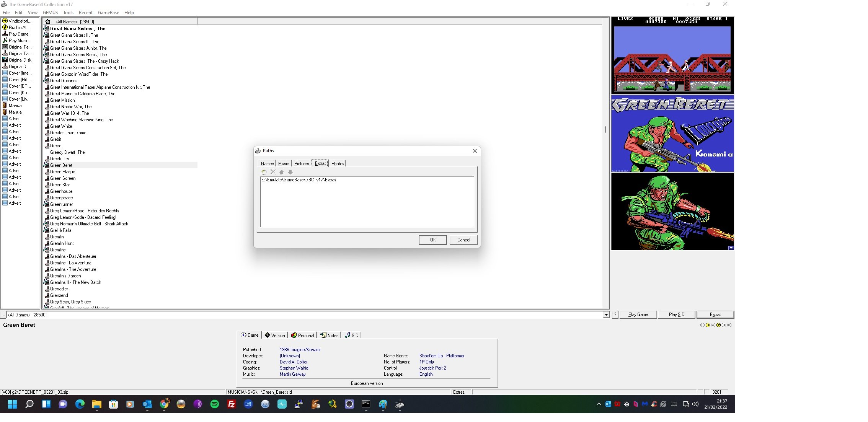Select Gremlins II - The New Batch in list
Screen dimensions: 868x422
click(75, 282)
